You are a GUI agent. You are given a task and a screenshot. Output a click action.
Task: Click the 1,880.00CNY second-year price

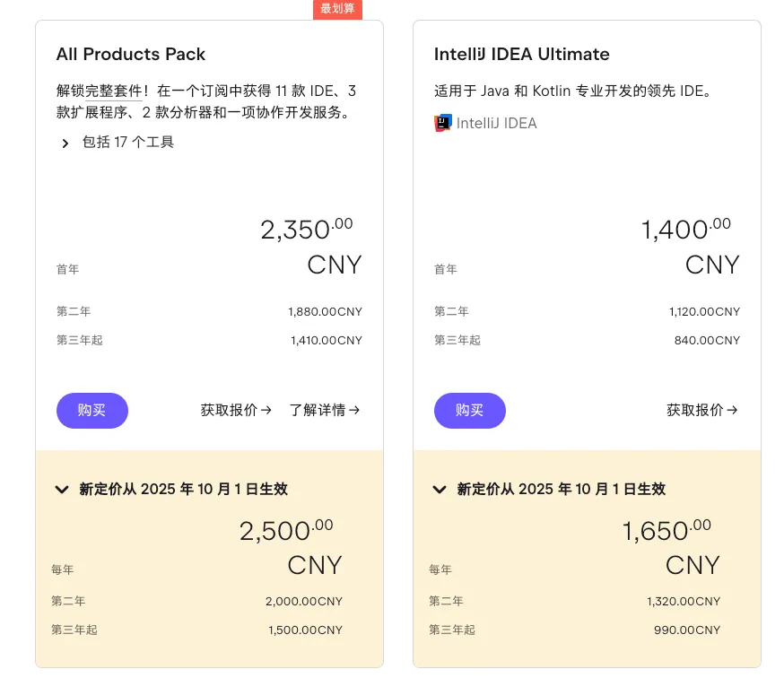click(325, 312)
